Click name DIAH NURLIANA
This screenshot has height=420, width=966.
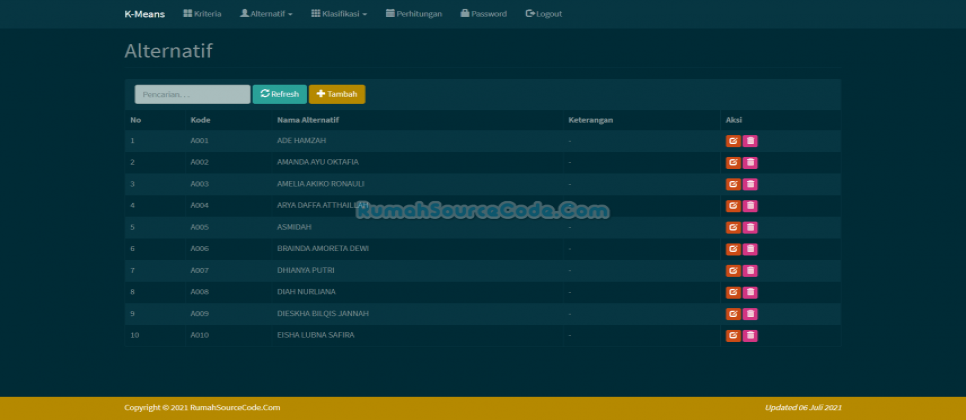tap(306, 292)
